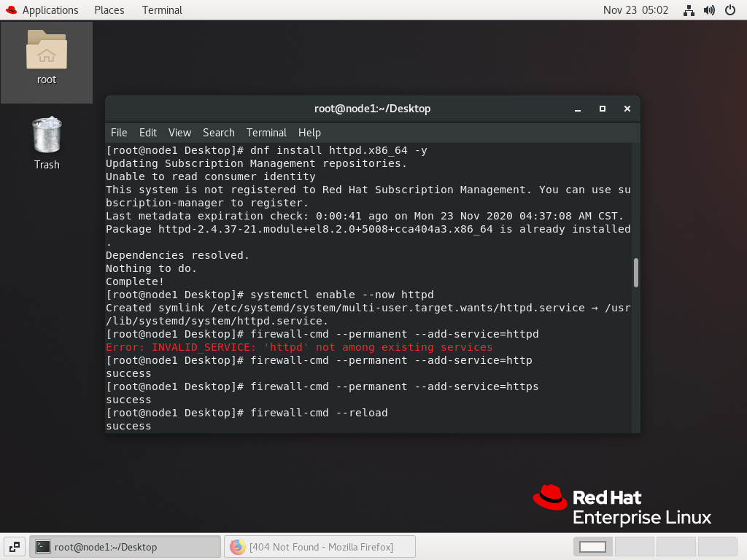The width and height of the screenshot is (747, 560).
Task: Click the Firefox icon in taskbar entry
Action: 237,547
